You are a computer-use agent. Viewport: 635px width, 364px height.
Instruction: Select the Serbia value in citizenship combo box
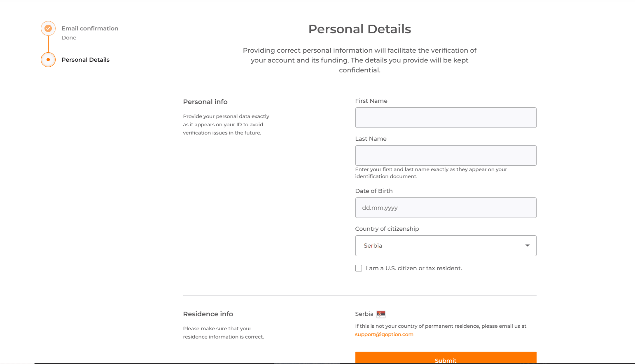point(446,246)
